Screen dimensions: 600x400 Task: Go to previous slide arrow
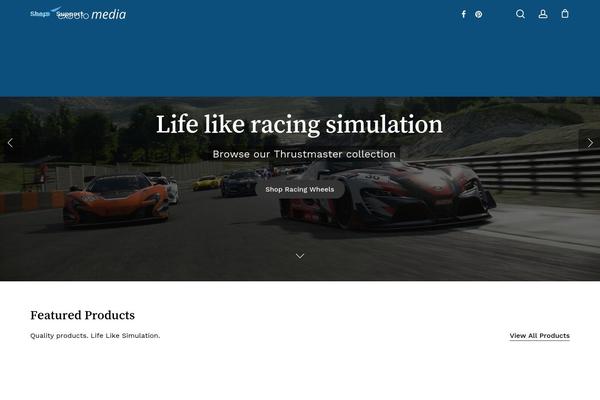[x=10, y=143]
